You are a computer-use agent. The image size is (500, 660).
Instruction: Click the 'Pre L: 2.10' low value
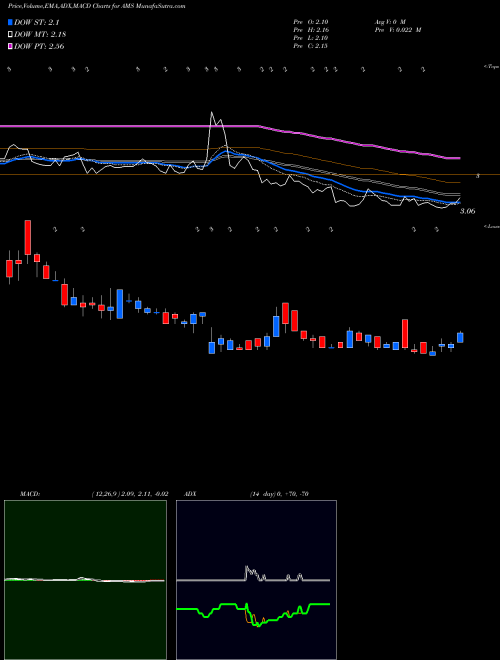[311, 38]
